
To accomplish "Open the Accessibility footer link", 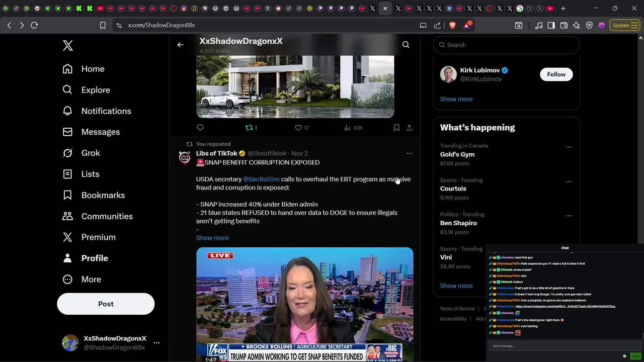I will click(453, 319).
